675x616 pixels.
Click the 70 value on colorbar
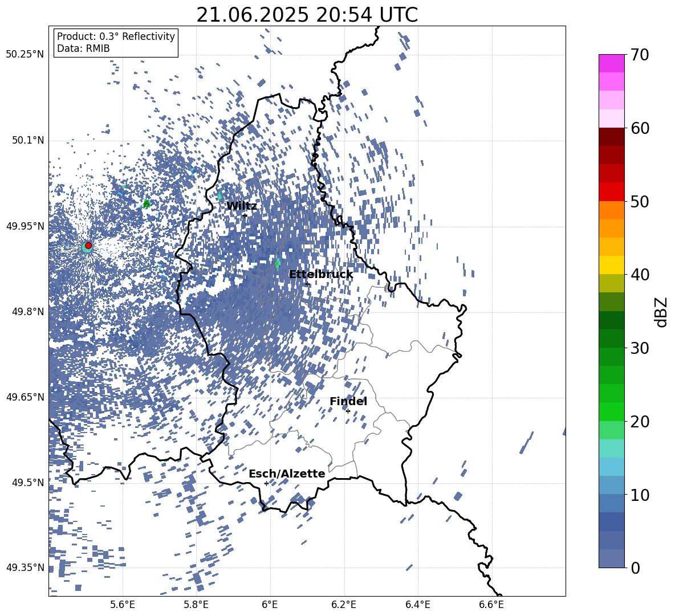[639, 55]
